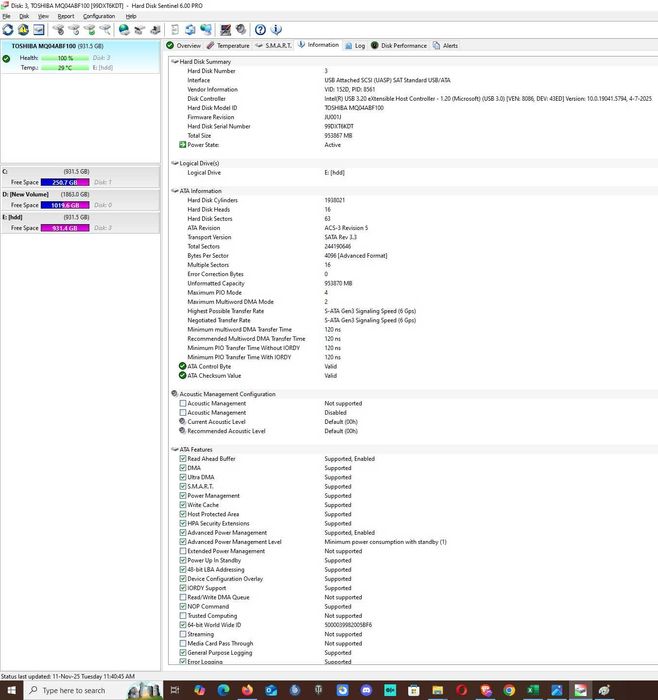Image resolution: width=658 pixels, height=700 pixels.
Task: Open Excel from the taskbar
Action: [533, 690]
